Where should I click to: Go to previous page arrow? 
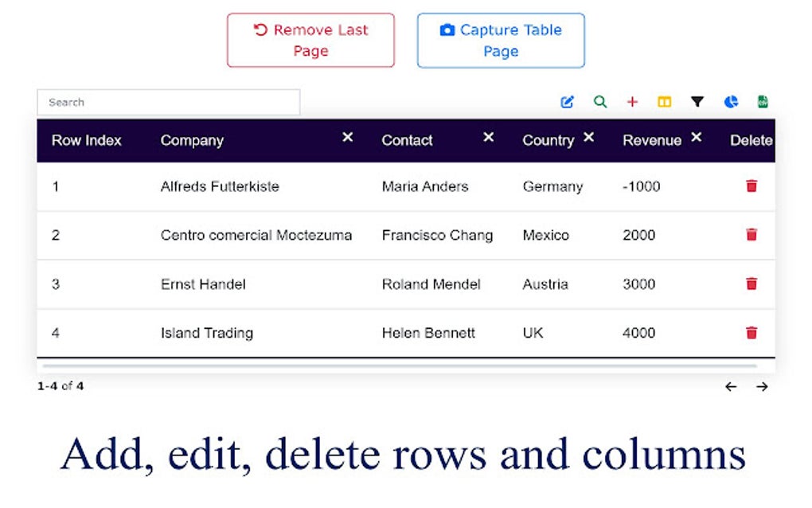pos(731,387)
